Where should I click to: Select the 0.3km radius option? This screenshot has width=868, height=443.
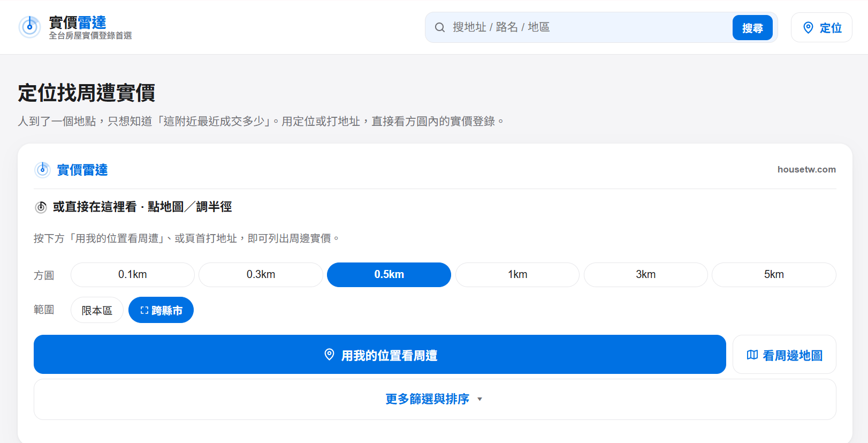pos(261,275)
